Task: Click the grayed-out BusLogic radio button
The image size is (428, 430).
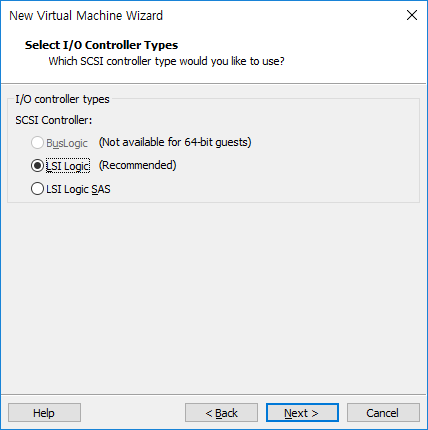Action: coord(37,143)
